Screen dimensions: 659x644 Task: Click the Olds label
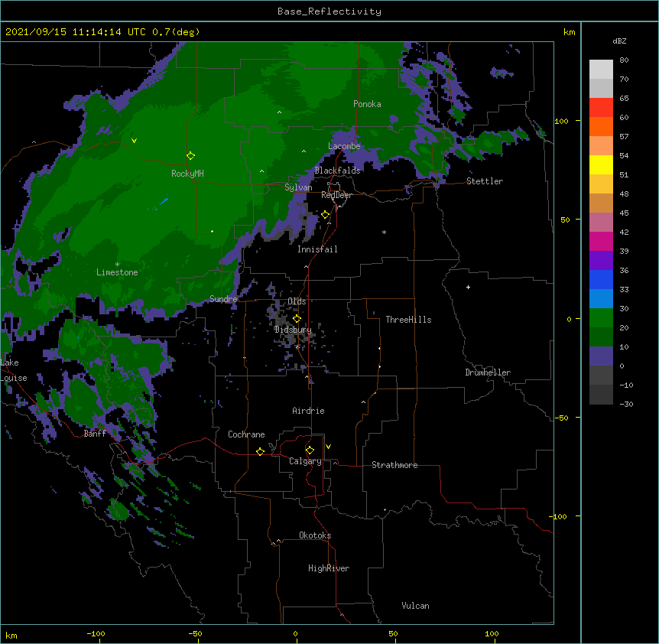click(x=297, y=301)
